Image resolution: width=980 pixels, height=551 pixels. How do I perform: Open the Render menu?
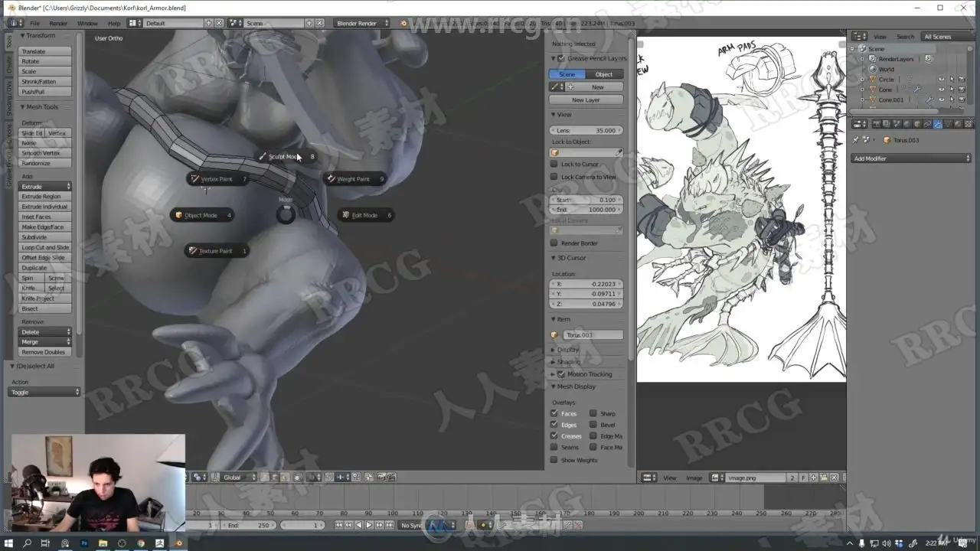pos(58,24)
